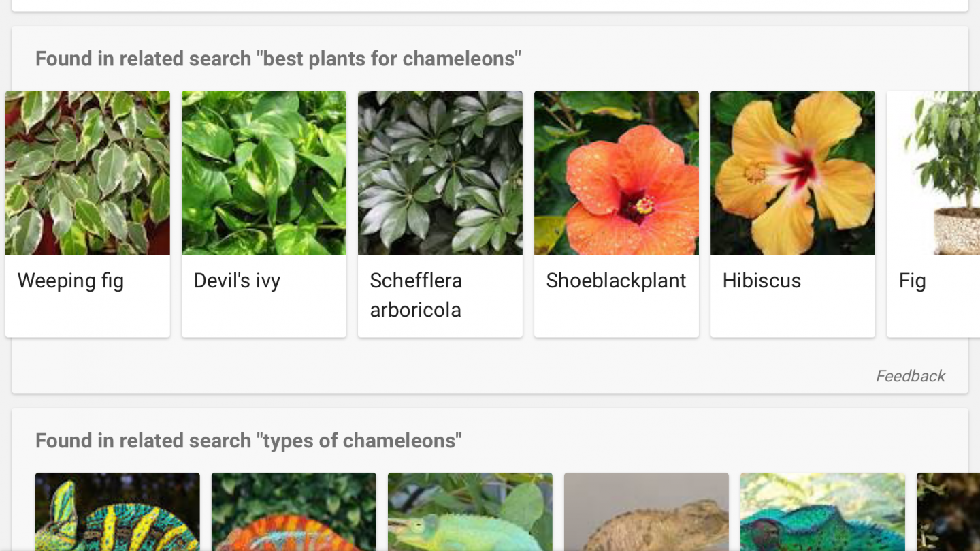Open the Hibiscus card title
The image size is (980, 551).
click(x=762, y=281)
